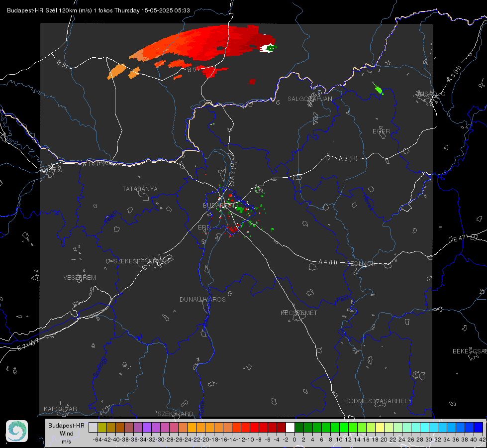487x448 pixels.
Task: Click the DUNAUJVAROS city label
Action: tap(202, 299)
